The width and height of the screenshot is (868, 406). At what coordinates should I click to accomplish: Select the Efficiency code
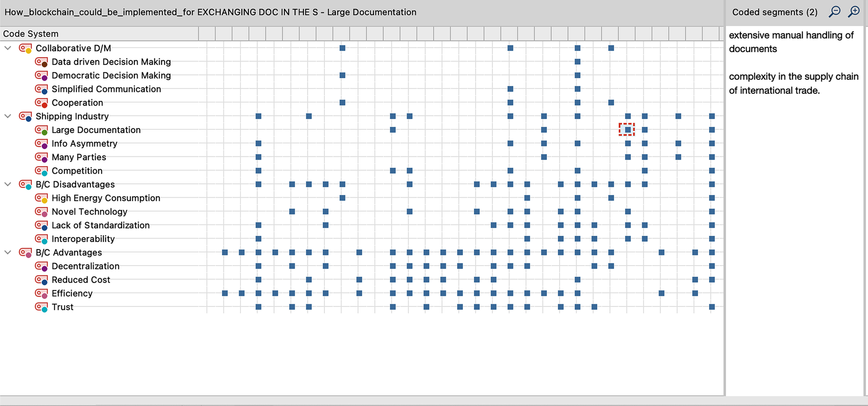(x=72, y=293)
